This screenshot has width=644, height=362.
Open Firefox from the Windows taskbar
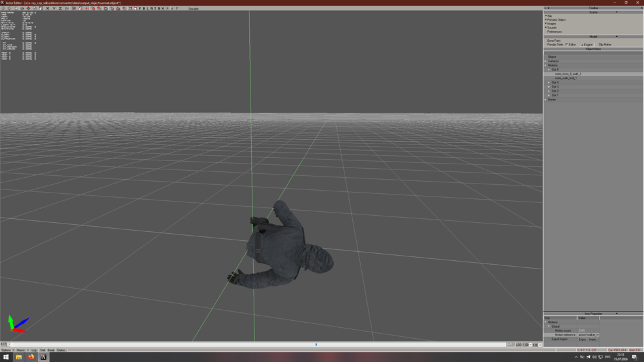31,357
